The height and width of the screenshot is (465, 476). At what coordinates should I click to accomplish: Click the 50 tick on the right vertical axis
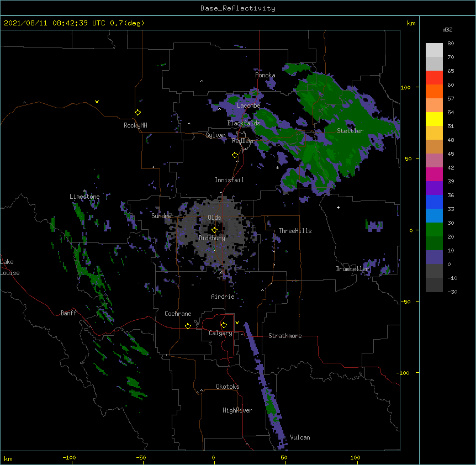coord(408,158)
